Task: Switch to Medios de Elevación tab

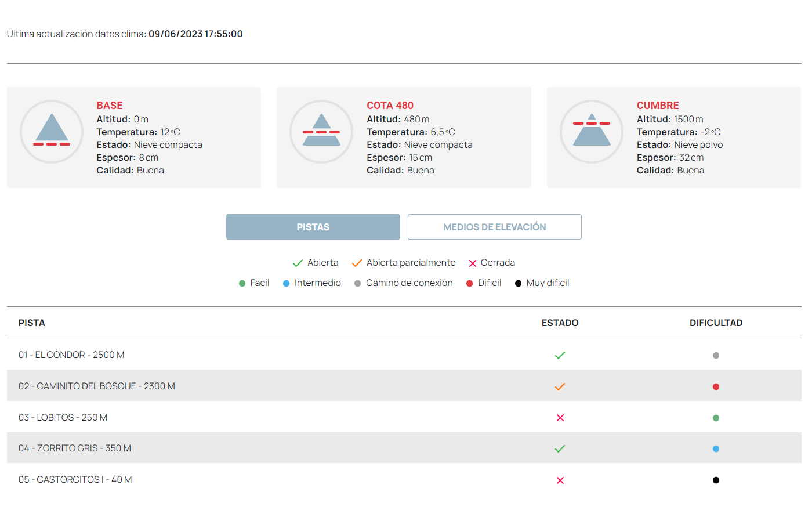Action: (495, 227)
